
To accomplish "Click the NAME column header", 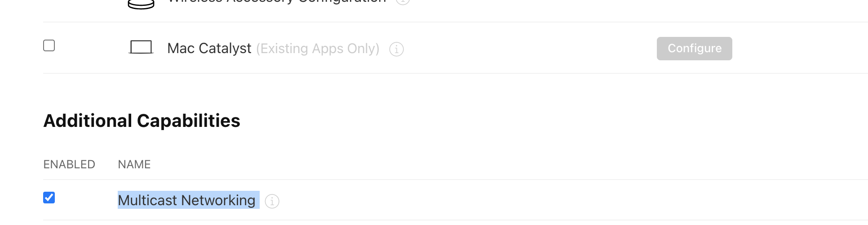I will [134, 164].
